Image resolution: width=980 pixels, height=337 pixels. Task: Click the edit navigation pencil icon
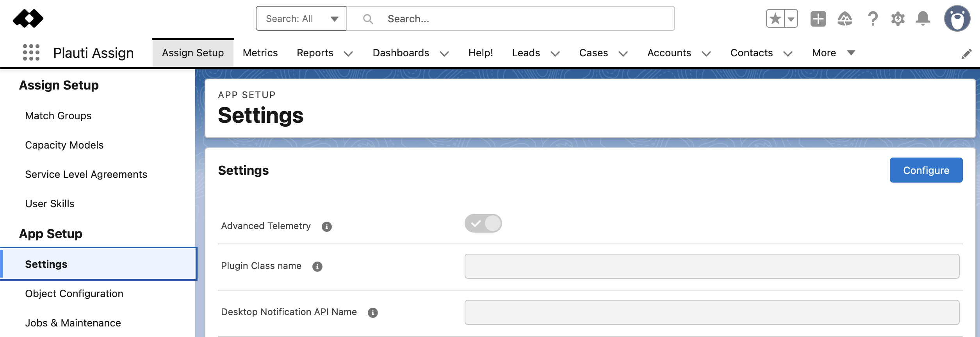967,54
